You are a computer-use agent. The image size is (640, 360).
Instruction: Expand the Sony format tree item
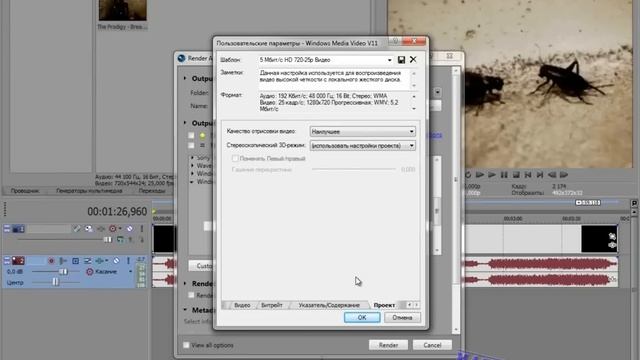point(192,158)
